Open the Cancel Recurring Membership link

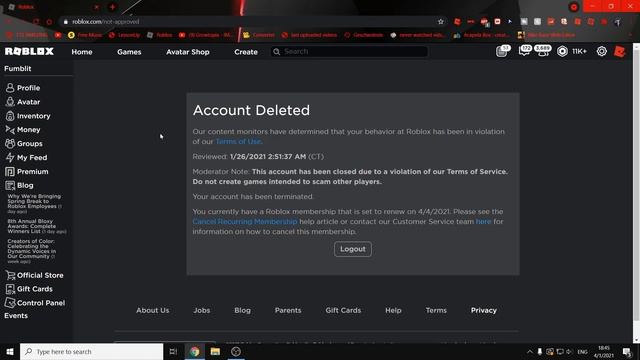[245, 222]
